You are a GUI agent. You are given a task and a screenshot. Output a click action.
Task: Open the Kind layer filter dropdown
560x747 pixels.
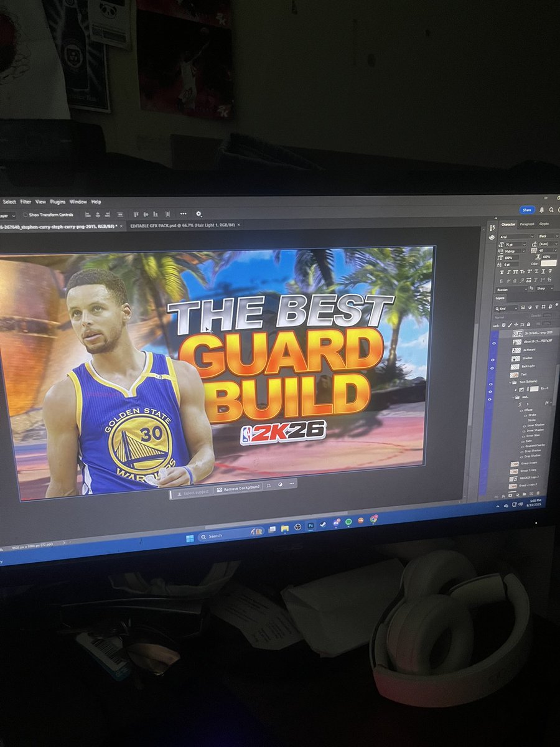pos(506,309)
